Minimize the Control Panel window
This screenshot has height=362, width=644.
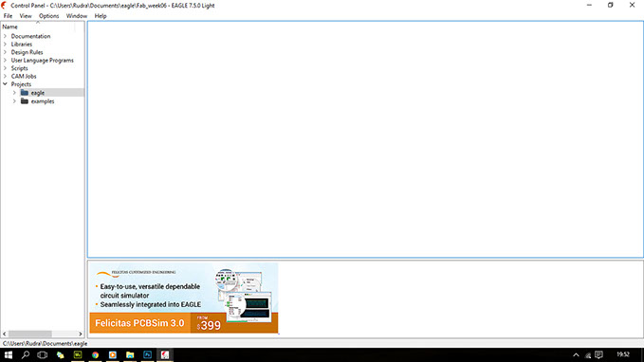pyautogui.click(x=589, y=6)
